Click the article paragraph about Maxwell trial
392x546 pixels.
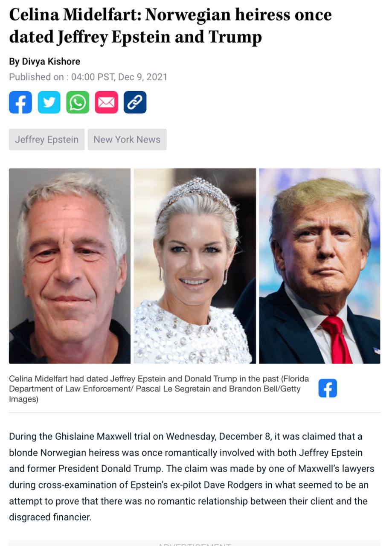click(192, 477)
